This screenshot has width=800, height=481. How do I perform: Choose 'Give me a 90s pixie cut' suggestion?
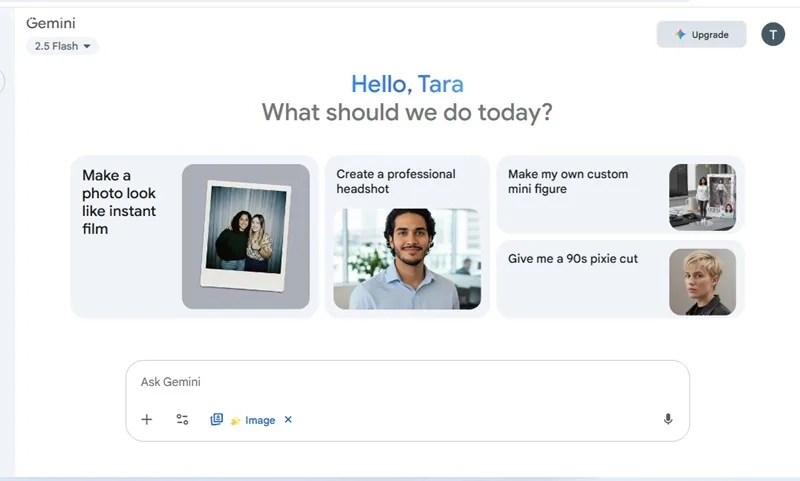(620, 279)
